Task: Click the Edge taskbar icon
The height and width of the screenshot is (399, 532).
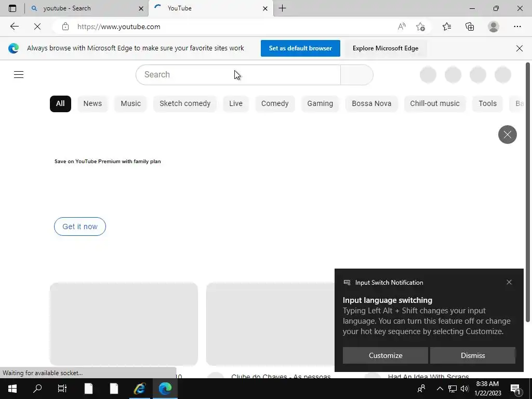Action: (x=165, y=389)
